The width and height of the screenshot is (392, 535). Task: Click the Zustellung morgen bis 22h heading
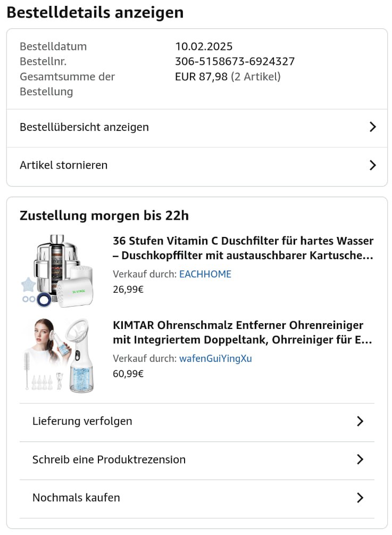click(x=104, y=216)
